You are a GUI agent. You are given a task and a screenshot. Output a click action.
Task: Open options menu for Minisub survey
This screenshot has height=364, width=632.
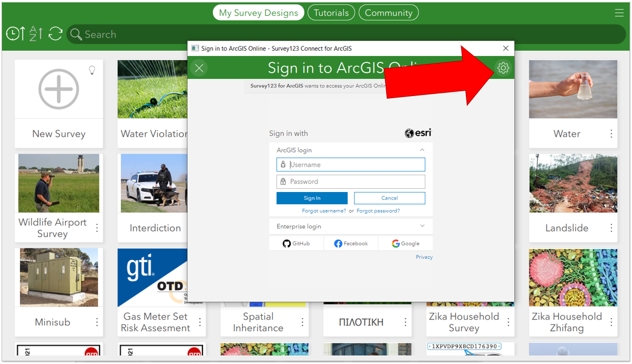[x=97, y=322]
